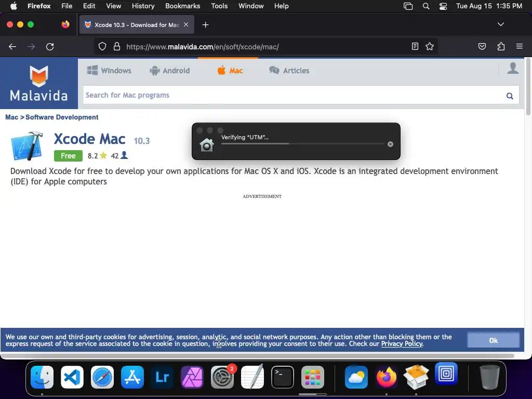Click the 8.2 star rating
Image resolution: width=532 pixels, height=399 pixels.
(97, 156)
